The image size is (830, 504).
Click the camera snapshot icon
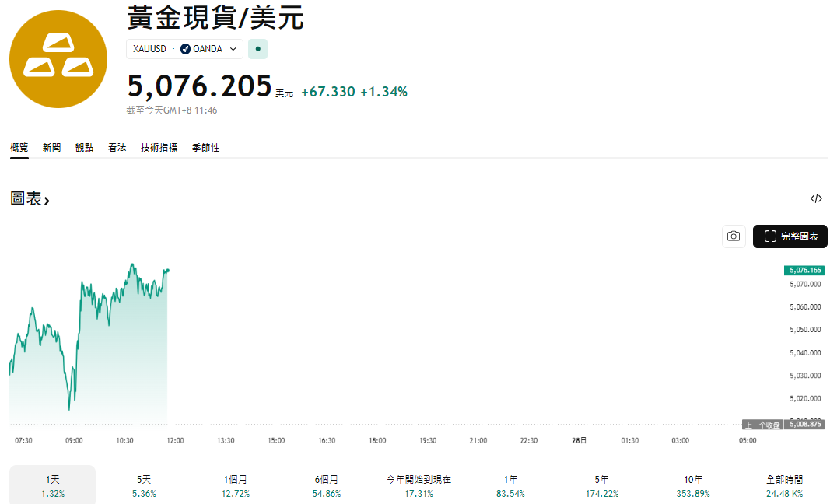click(734, 236)
